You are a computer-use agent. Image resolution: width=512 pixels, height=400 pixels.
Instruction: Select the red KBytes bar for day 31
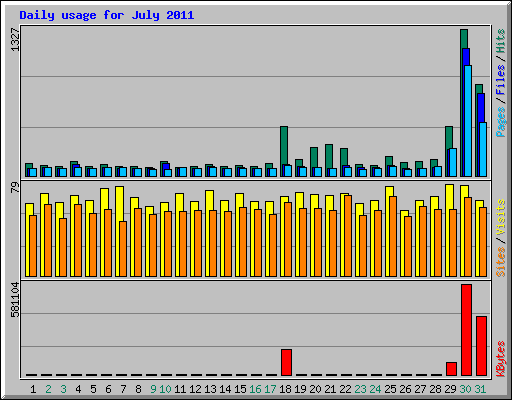click(481, 346)
